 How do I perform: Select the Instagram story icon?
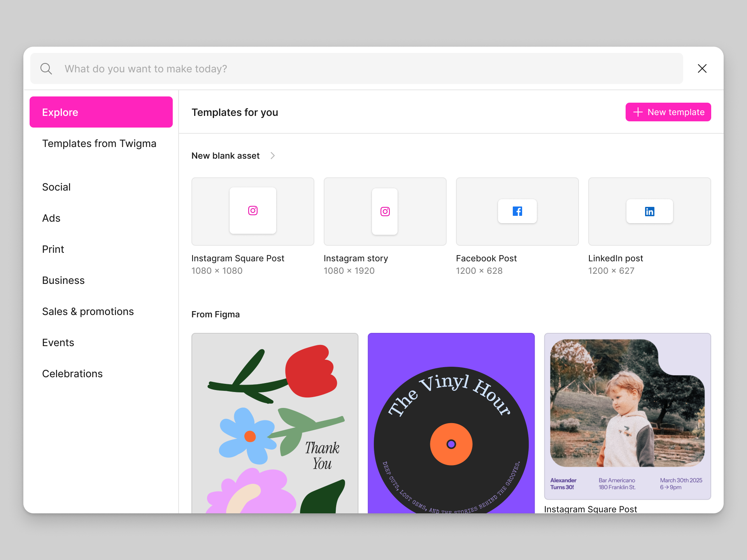coord(385,211)
